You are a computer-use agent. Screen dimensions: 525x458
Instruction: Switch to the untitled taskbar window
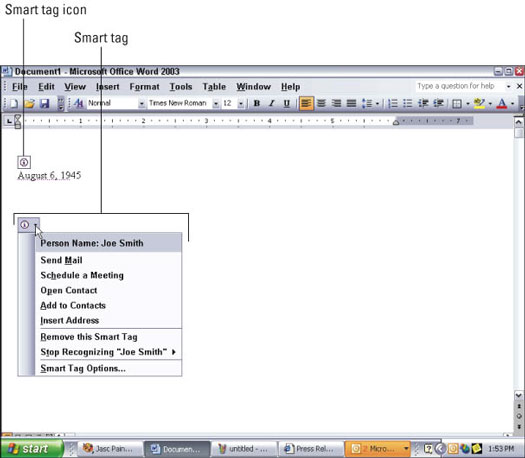244,449
